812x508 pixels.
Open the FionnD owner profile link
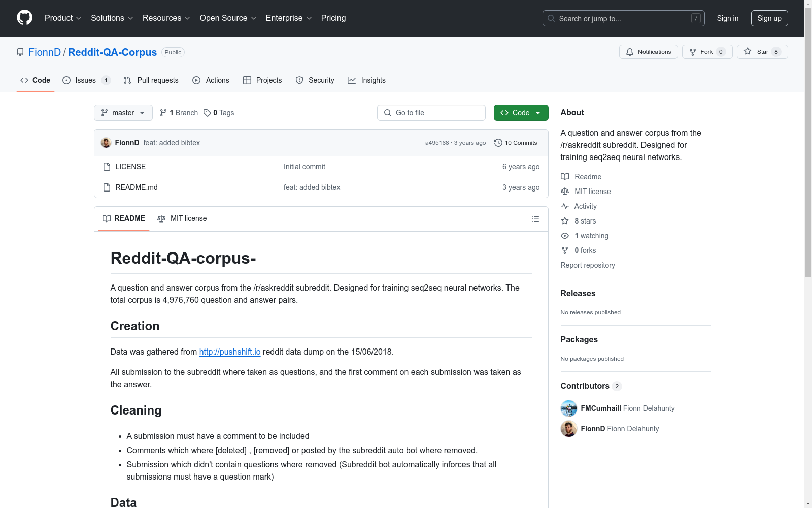(45, 52)
